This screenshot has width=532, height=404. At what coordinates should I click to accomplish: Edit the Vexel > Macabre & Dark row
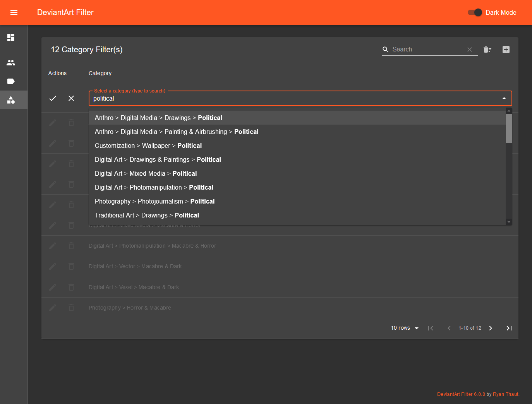(x=53, y=287)
